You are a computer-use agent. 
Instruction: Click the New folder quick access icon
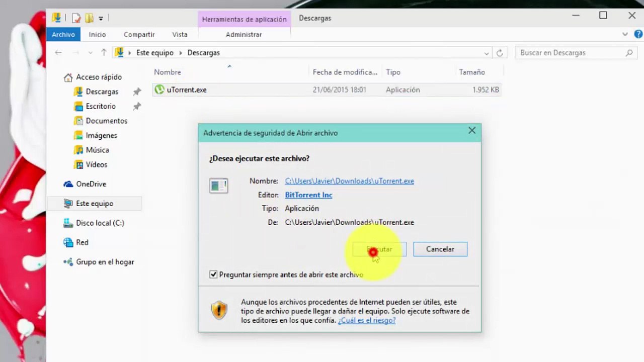tap(89, 18)
